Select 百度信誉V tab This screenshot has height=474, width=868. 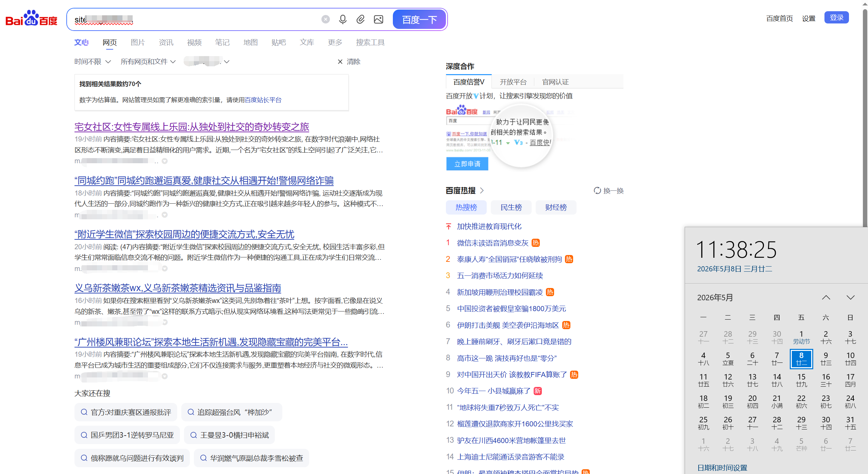(x=469, y=82)
